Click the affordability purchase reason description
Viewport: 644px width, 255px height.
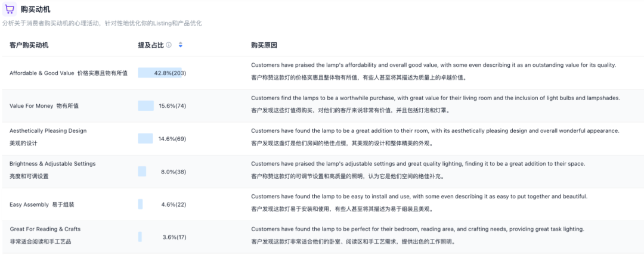pyautogui.click(x=434, y=65)
